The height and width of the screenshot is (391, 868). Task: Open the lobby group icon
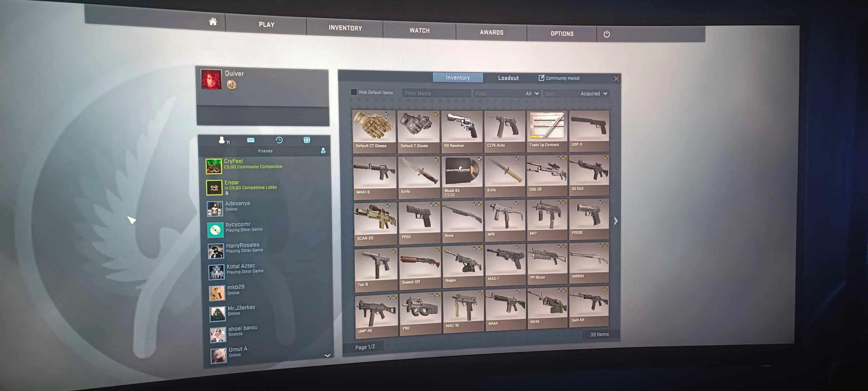[307, 140]
